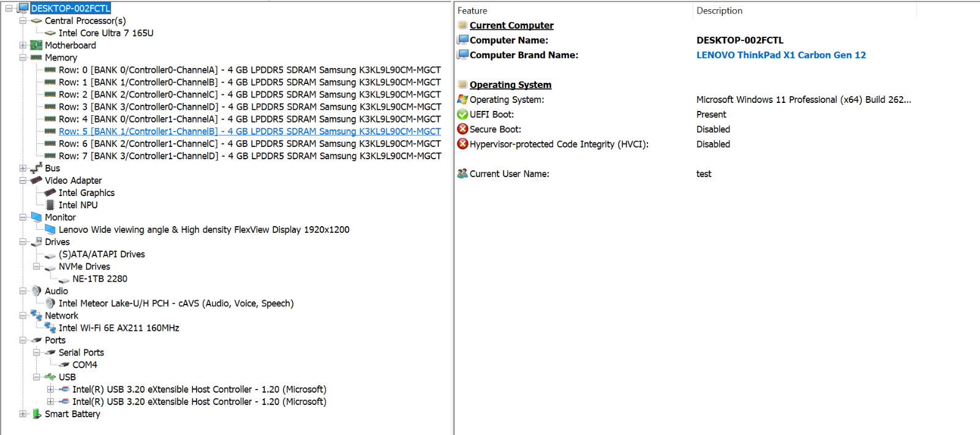Click the DESKTOP-002FCTL computer name value
This screenshot has width=980, height=435.
coord(740,40)
